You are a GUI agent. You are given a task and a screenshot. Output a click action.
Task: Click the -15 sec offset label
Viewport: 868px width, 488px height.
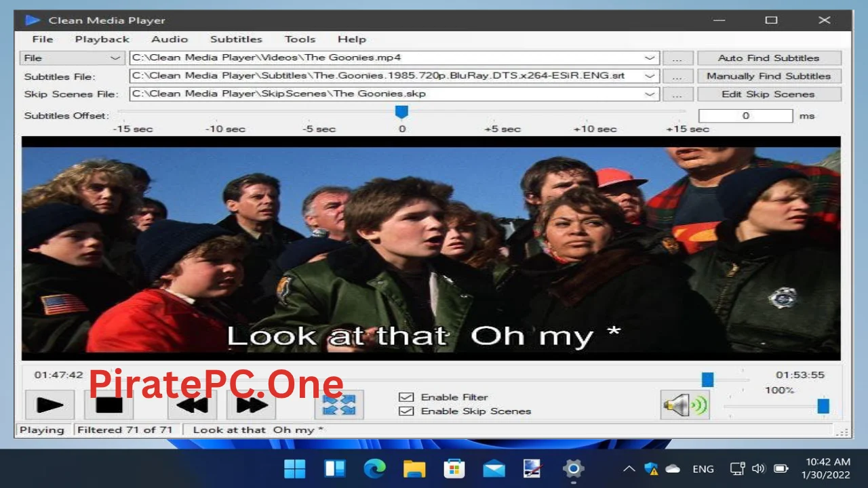tap(133, 129)
